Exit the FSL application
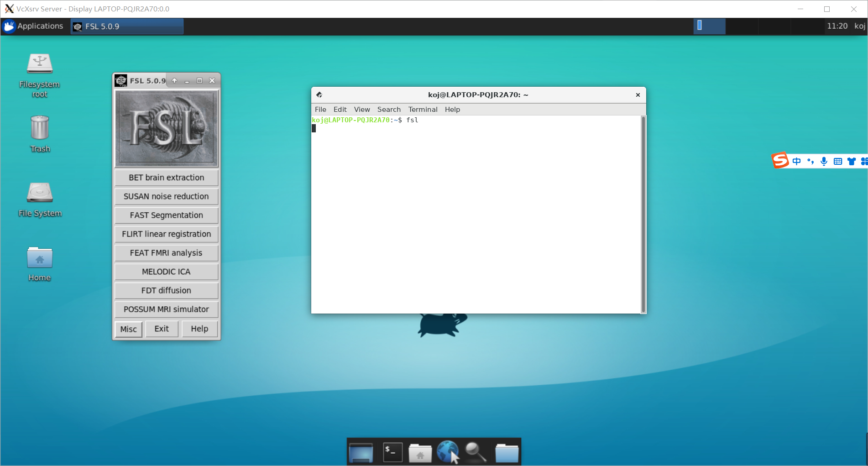The width and height of the screenshot is (868, 466). (x=162, y=329)
